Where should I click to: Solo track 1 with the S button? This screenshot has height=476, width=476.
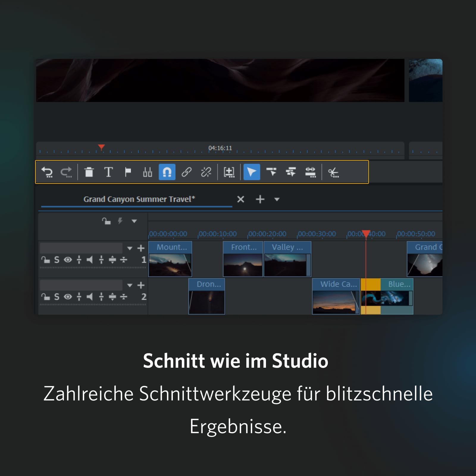(57, 260)
